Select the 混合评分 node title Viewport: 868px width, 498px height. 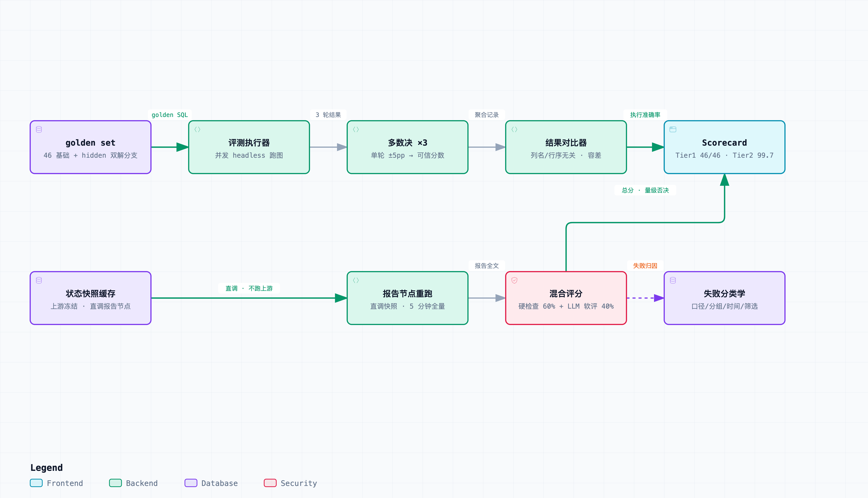click(x=566, y=294)
